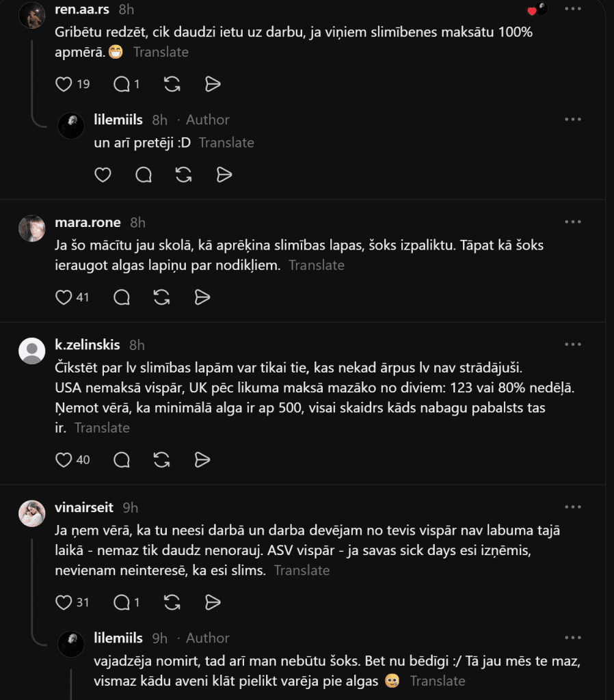Screen dimensions: 614x700
Task: Open k.zelinskis username profile link
Action: [87, 345]
